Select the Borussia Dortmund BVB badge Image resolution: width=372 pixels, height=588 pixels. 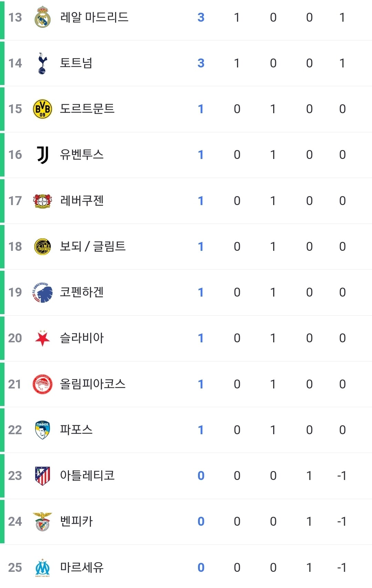42,109
